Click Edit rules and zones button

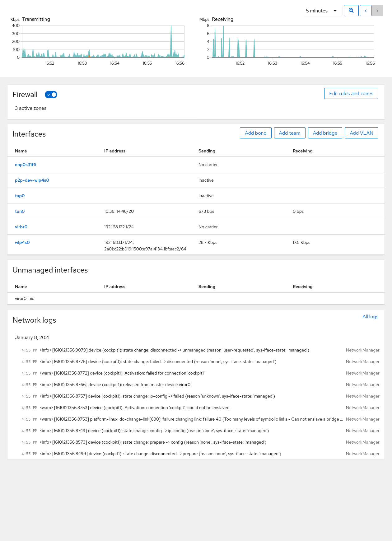pos(351,93)
